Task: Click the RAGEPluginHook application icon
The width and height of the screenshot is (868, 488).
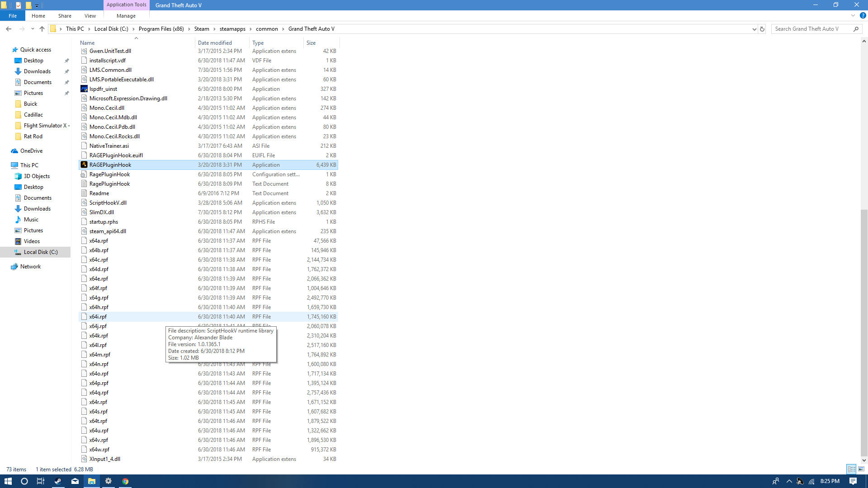Action: [84, 164]
